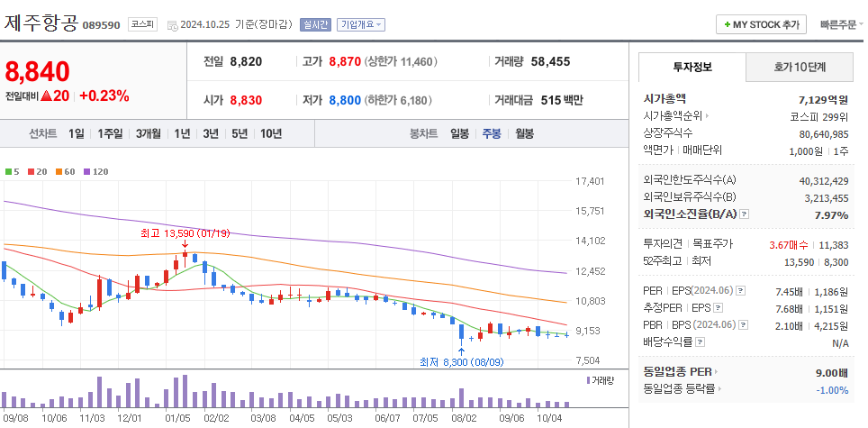This screenshot has height=428, width=868.
Task: Click the 동일업종 PER link
Action: tap(678, 372)
